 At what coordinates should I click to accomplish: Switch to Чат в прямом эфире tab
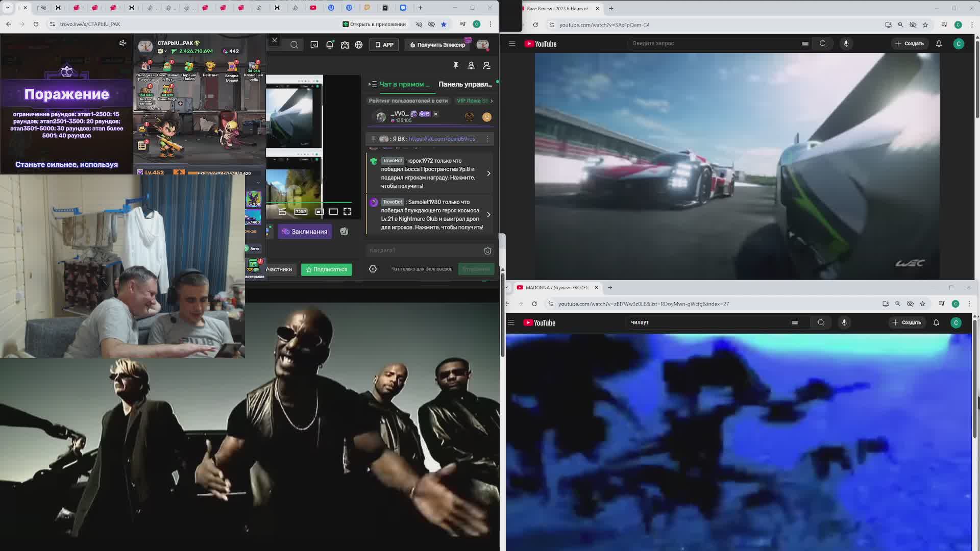pyautogui.click(x=404, y=84)
